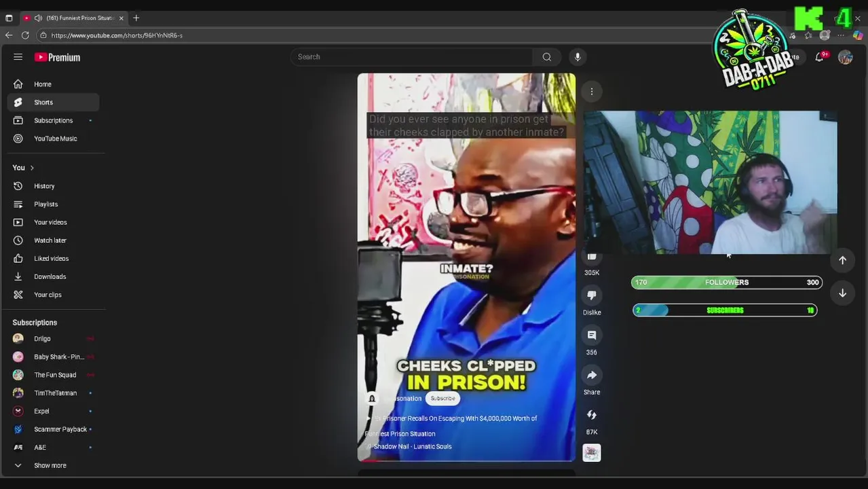
Task: Click the Watch later clock icon
Action: pyautogui.click(x=18, y=240)
